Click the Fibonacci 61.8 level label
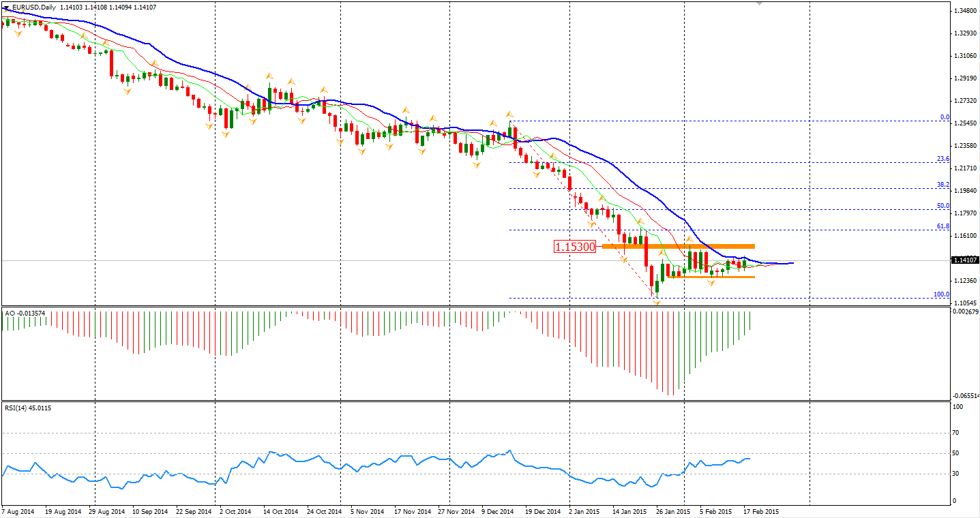 pyautogui.click(x=943, y=226)
